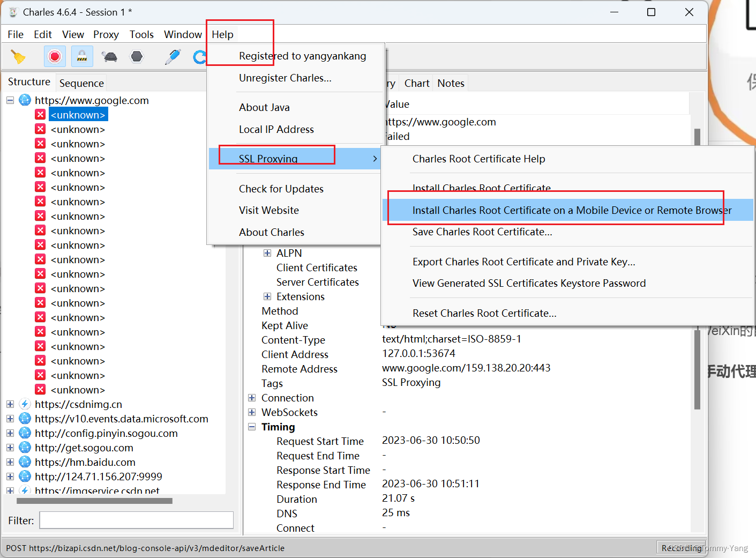Viewport: 756px width, 558px height.
Task: Toggle the breakpoints hexagon icon
Action: (x=137, y=56)
